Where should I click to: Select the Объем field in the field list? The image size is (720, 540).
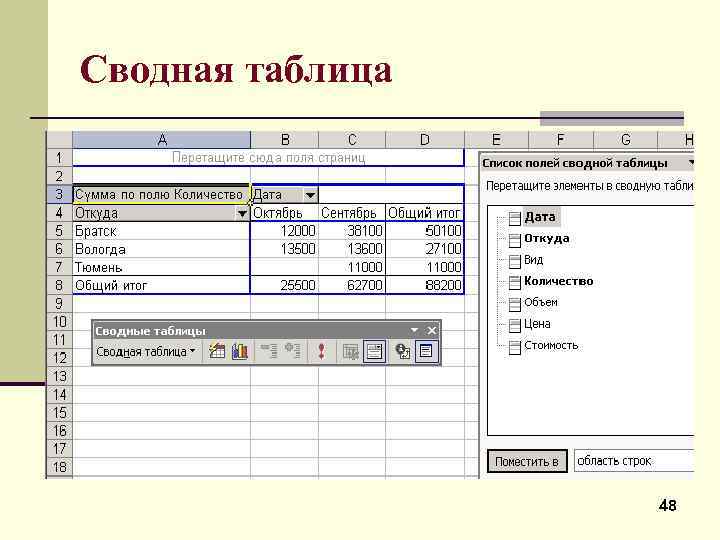(x=534, y=303)
